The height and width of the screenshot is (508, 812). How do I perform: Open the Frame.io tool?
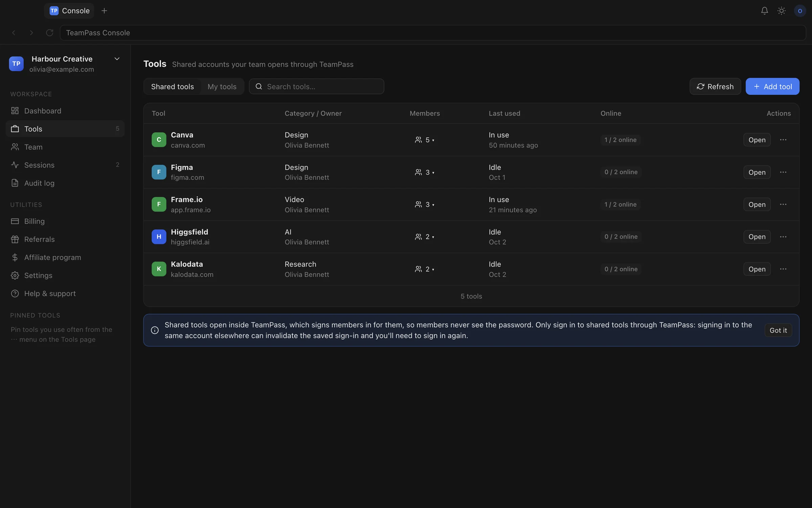(757, 205)
